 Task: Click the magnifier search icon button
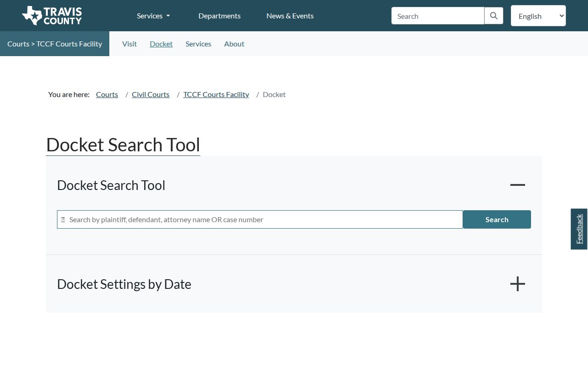494,16
